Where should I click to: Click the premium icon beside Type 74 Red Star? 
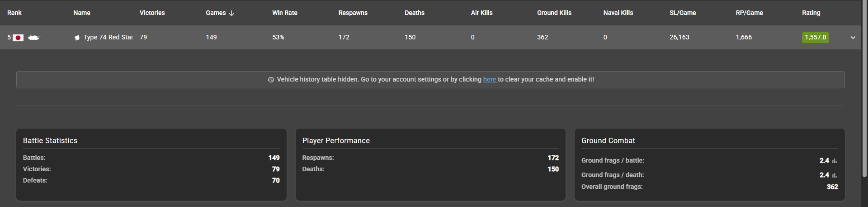[x=77, y=38]
